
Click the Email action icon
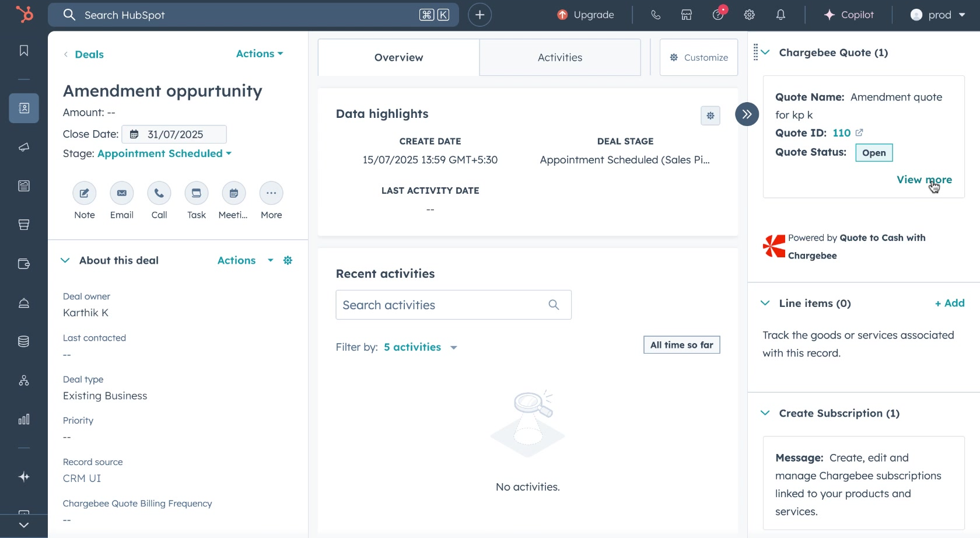click(121, 193)
